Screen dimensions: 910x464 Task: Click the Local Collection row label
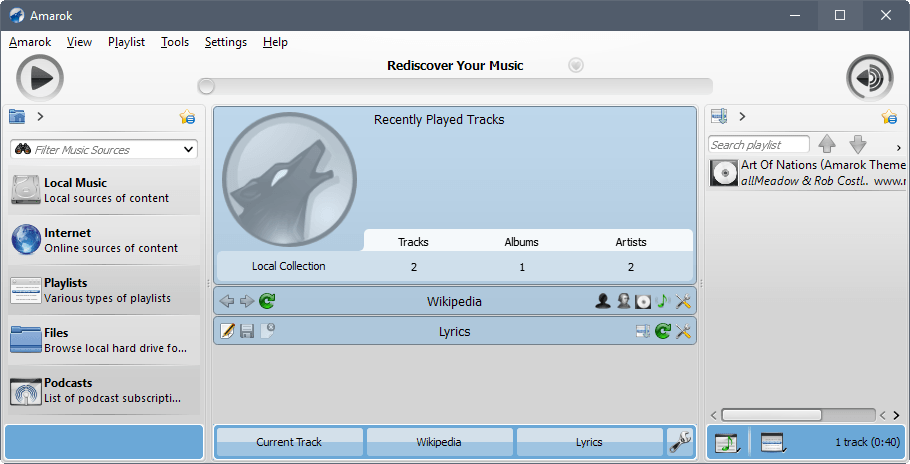coord(288,266)
